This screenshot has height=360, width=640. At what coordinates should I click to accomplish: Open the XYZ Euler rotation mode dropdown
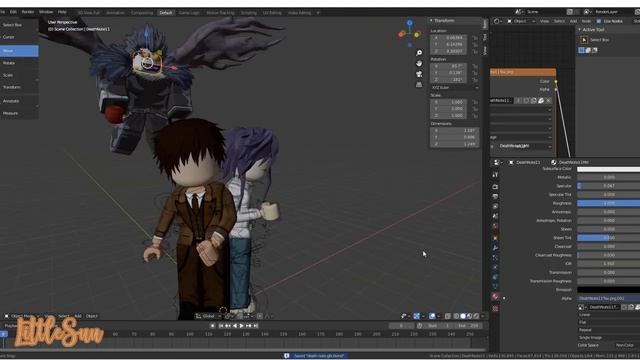coord(455,87)
